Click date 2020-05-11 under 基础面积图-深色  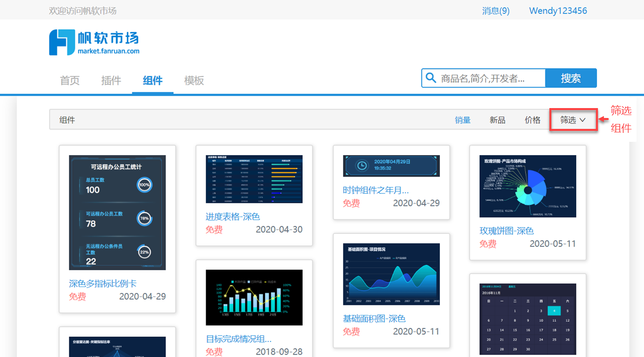pos(416,331)
